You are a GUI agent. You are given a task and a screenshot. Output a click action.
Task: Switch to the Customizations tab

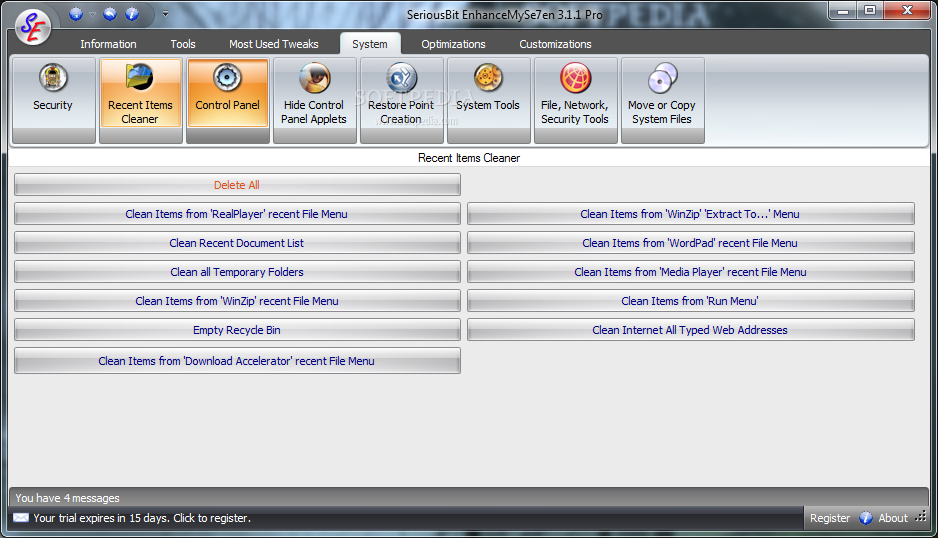pos(555,44)
